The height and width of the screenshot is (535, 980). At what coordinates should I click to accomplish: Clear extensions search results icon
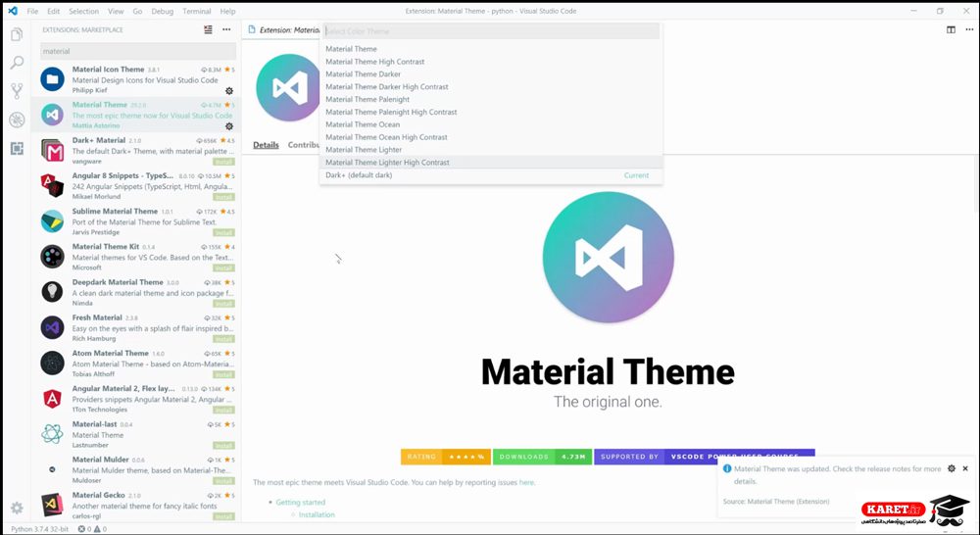pyautogui.click(x=208, y=29)
